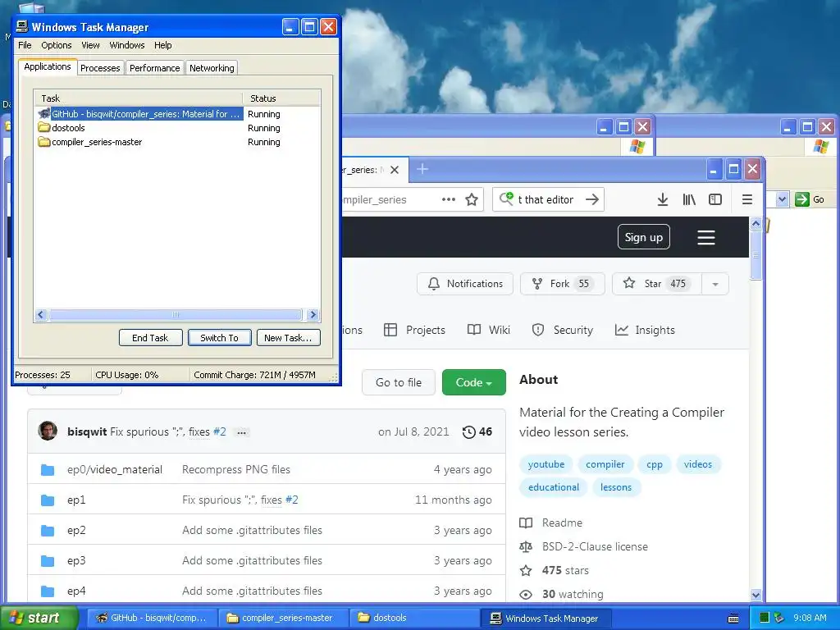
Task: Open address dropdown beside Go button
Action: tap(782, 199)
